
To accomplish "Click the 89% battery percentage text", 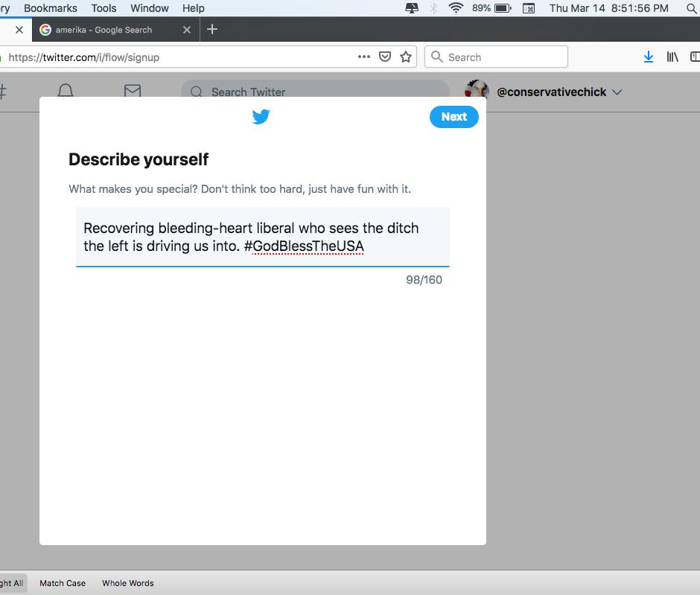I will click(x=481, y=8).
